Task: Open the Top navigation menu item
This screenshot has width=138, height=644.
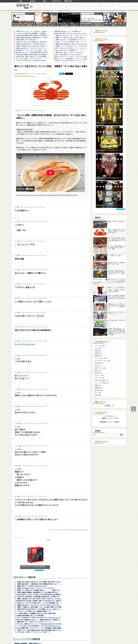Action: tap(21, 1)
